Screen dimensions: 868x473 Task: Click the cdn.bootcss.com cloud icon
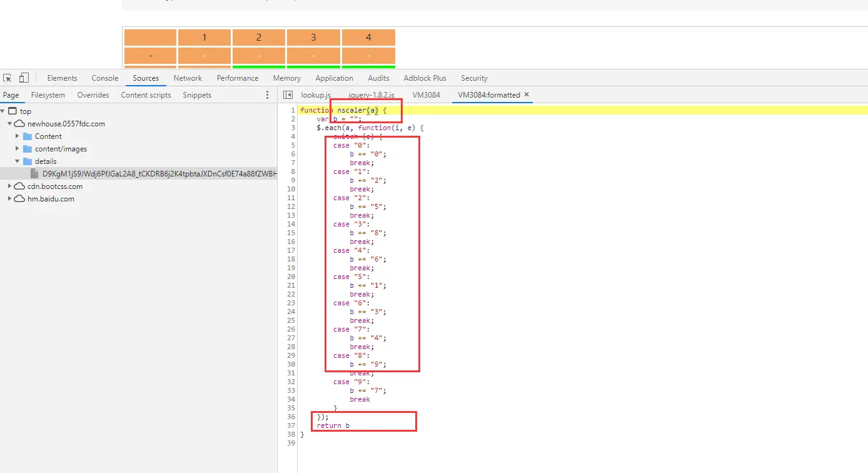point(20,186)
